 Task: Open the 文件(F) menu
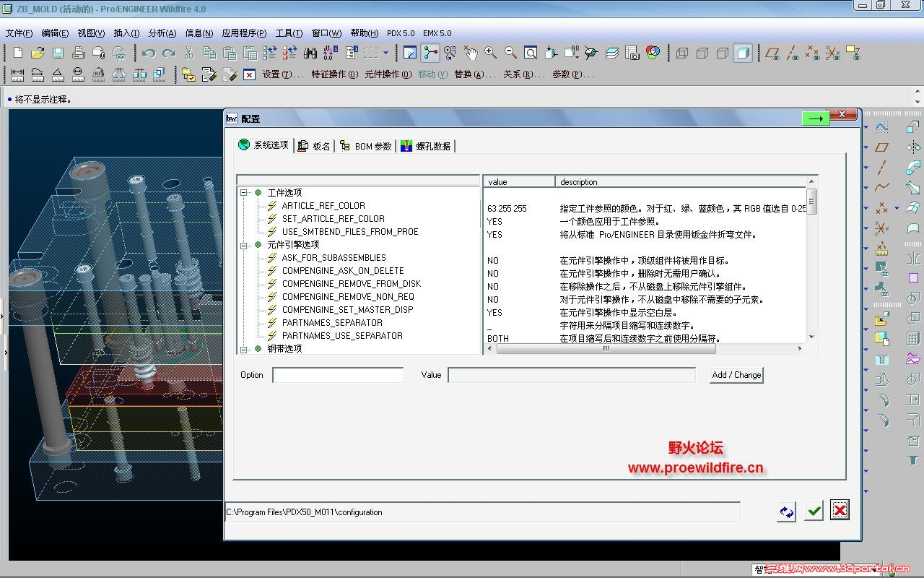[x=19, y=33]
